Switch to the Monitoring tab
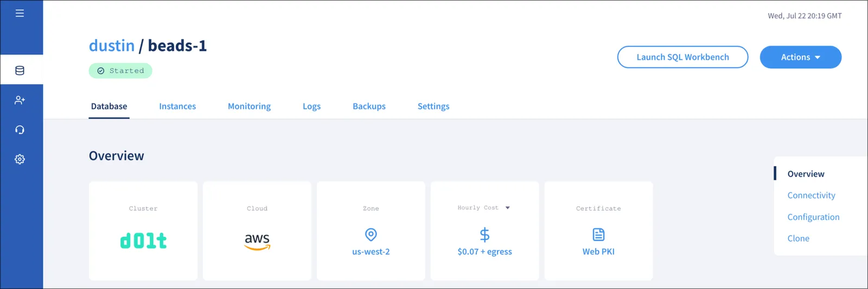This screenshot has width=868, height=289. pyautogui.click(x=249, y=106)
